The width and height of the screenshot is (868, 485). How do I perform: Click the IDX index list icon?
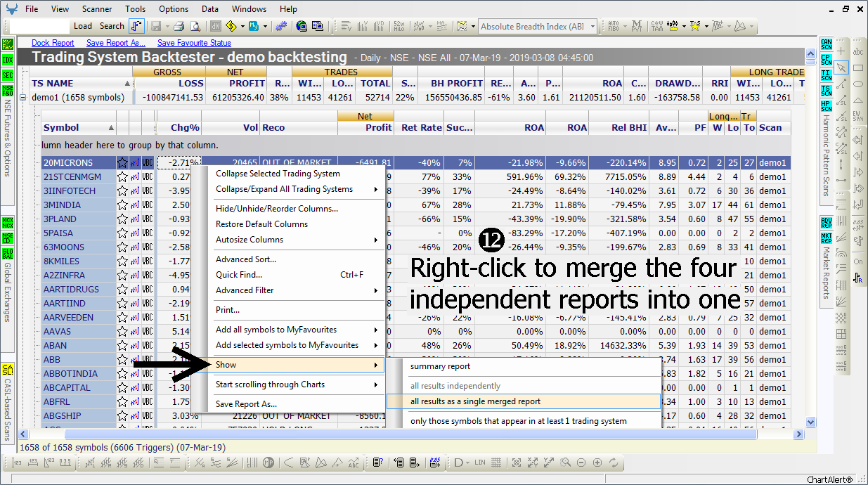7,60
